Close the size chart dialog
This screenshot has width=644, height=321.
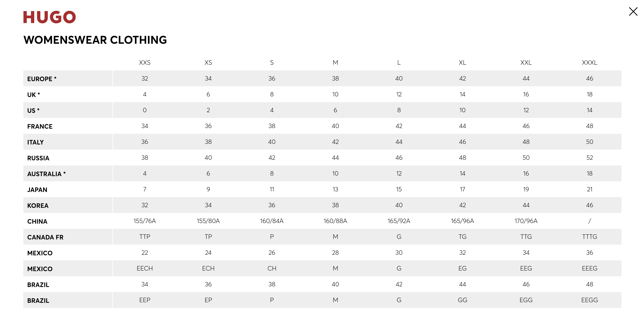point(633,11)
